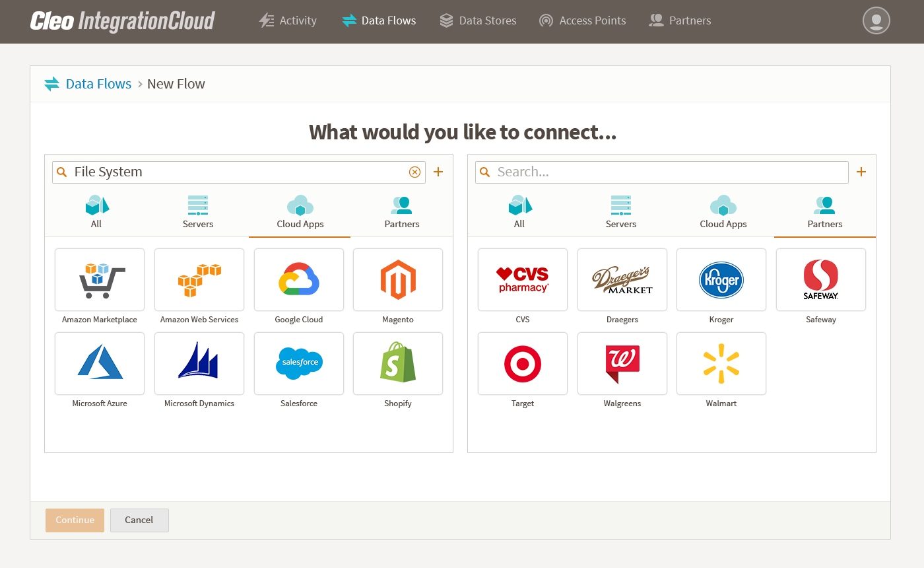Click the Data Flows breadcrumb arrows icon
The height and width of the screenshot is (568, 924).
point(51,84)
